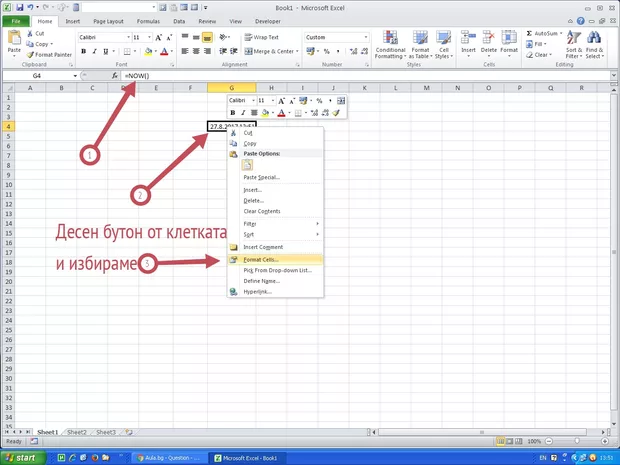Toggle Bold in the mini toolbar
The height and width of the screenshot is (465, 620).
(232, 113)
